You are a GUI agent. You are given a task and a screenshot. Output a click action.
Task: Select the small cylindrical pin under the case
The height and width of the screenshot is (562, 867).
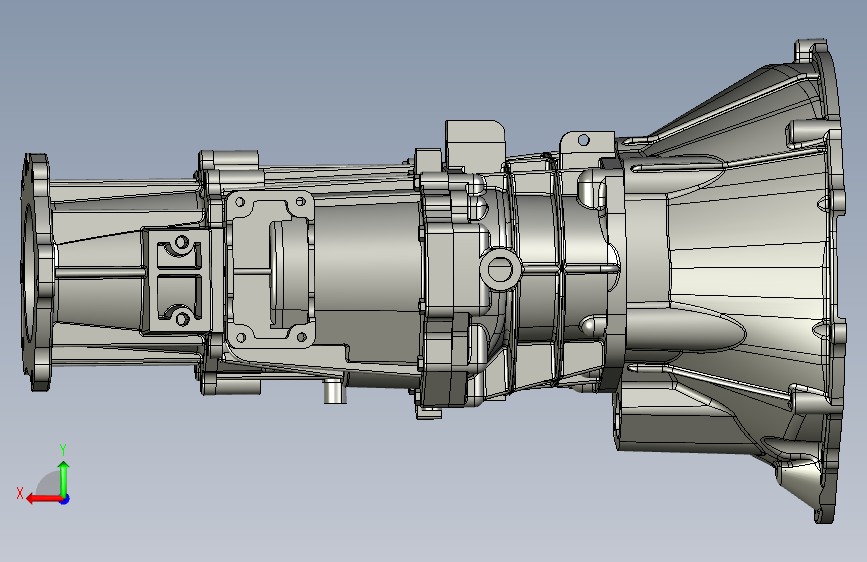click(335, 391)
